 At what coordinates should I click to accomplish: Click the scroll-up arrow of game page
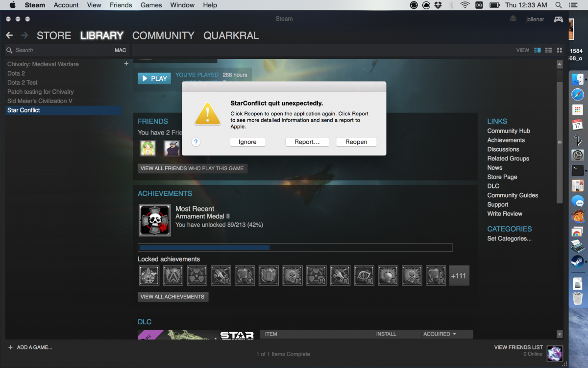[x=560, y=64]
